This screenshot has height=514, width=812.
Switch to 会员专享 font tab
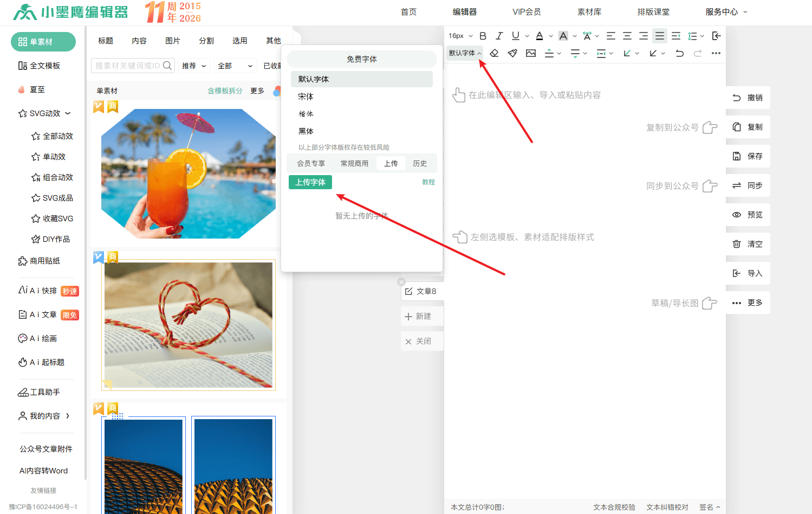coord(311,163)
